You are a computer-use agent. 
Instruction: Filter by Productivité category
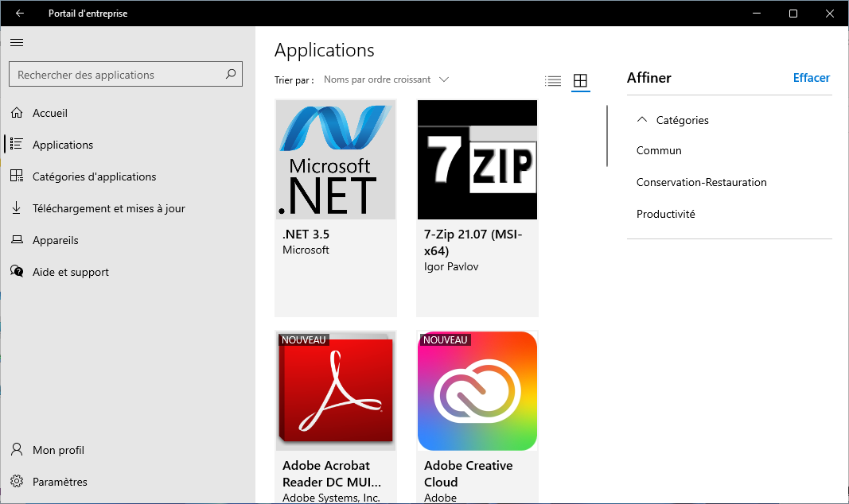(665, 214)
